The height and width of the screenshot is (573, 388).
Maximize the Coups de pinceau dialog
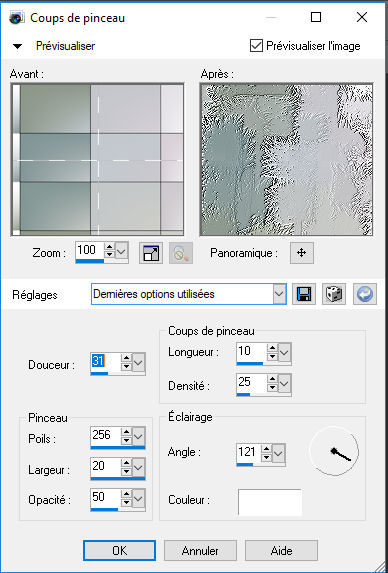click(x=316, y=17)
